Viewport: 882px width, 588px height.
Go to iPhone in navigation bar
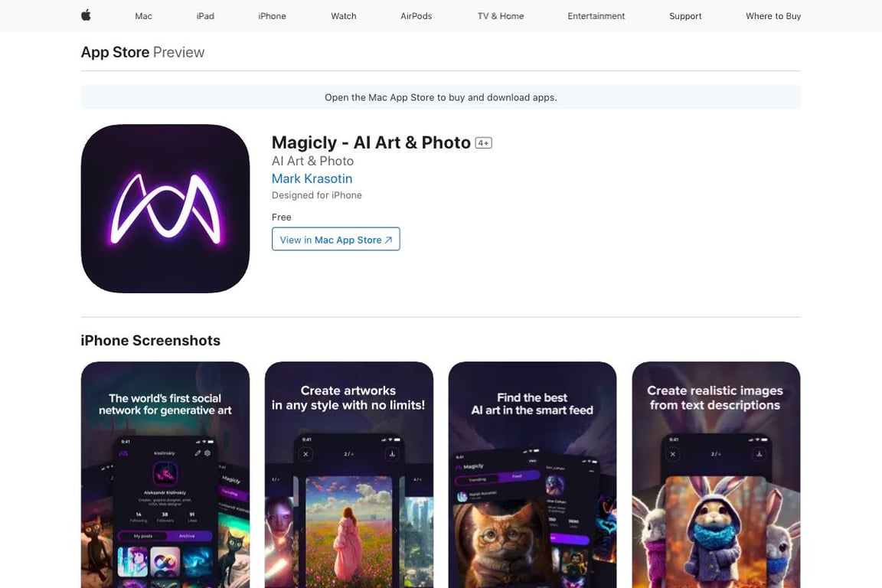pos(273,16)
